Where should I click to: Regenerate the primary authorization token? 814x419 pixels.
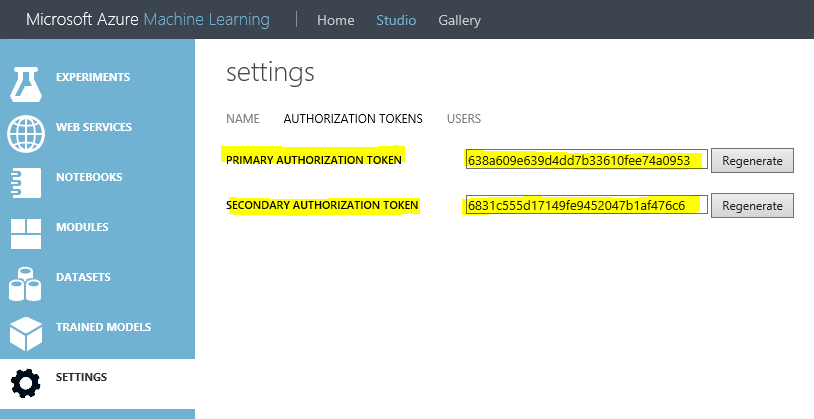pos(752,160)
